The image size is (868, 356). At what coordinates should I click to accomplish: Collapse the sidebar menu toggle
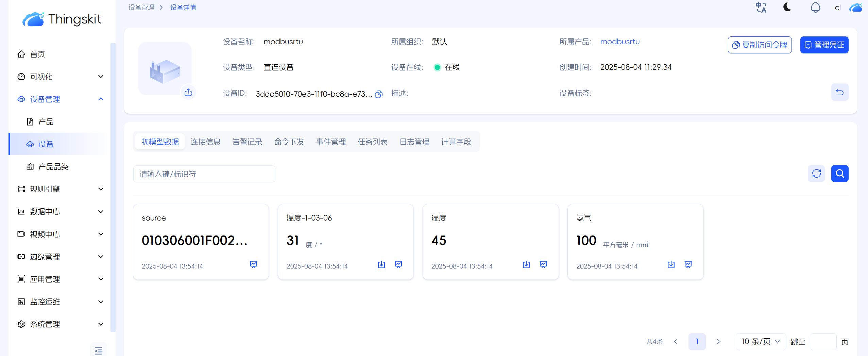99,350
